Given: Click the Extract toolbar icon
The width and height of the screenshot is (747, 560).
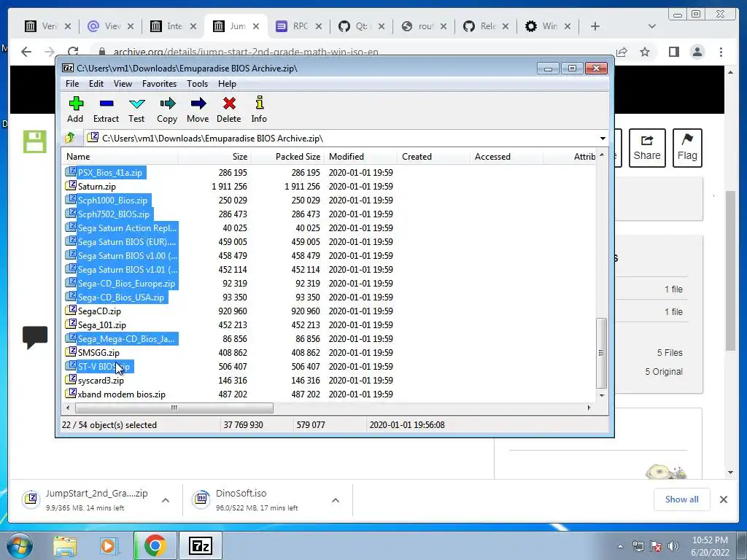Looking at the screenshot, I should pyautogui.click(x=106, y=109).
